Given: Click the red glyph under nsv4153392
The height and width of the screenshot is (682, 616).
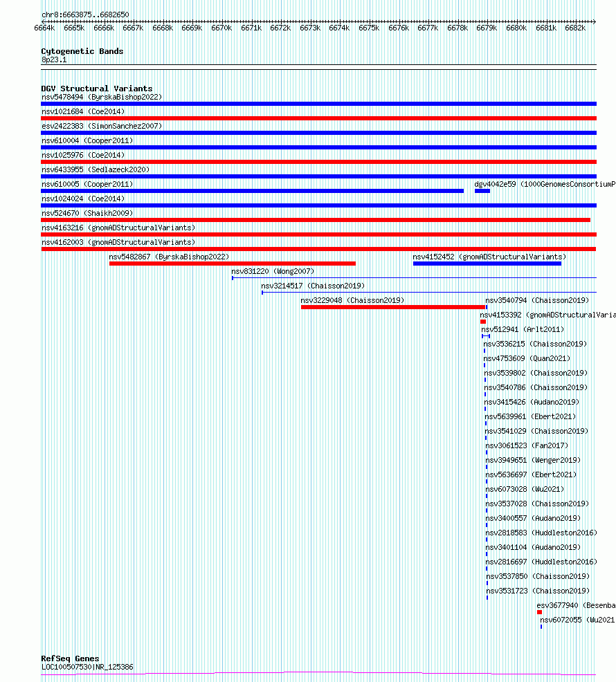Looking at the screenshot, I should (x=483, y=322).
